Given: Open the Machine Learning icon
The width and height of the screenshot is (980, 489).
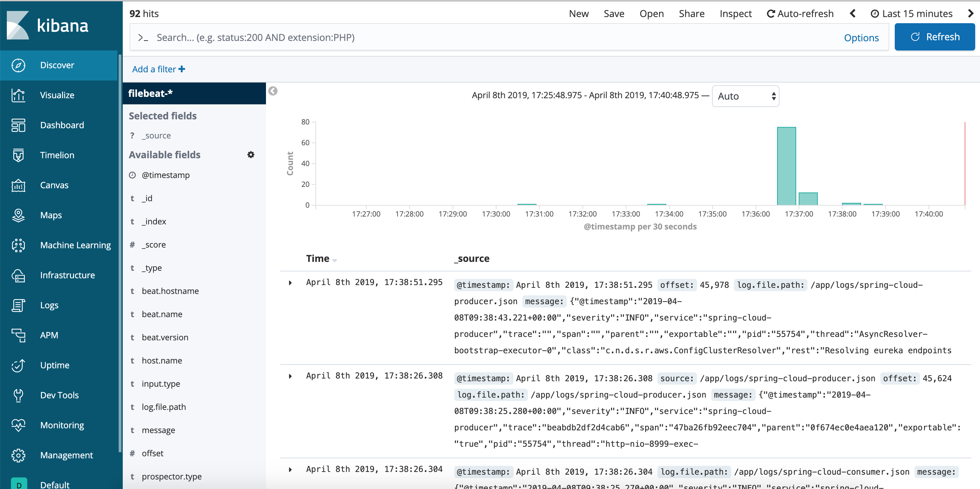Looking at the screenshot, I should coord(18,246).
